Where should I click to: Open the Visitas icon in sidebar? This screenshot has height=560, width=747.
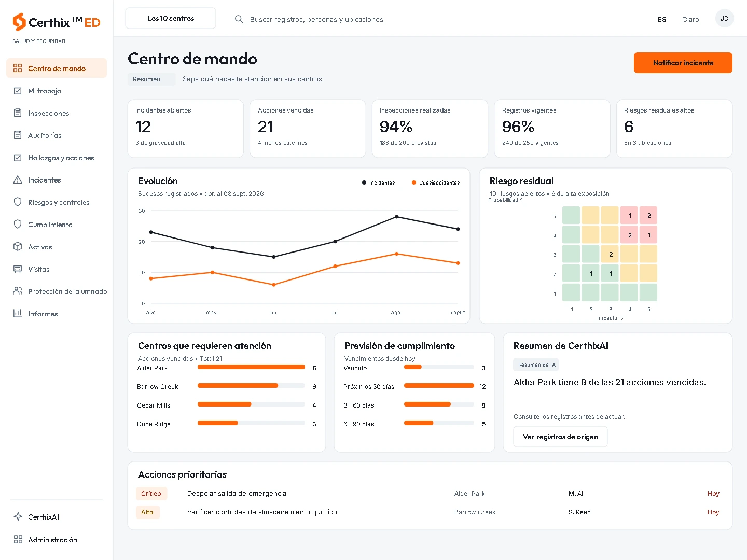(x=18, y=269)
